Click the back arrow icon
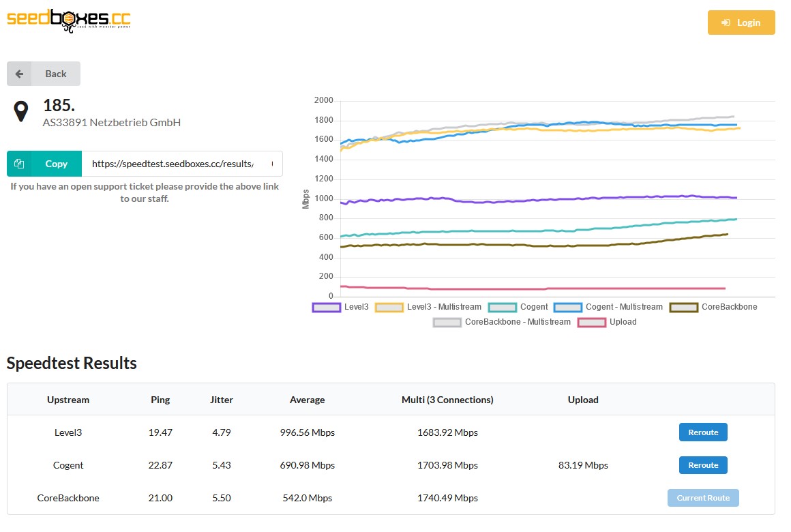The height and width of the screenshot is (532, 791). click(19, 74)
